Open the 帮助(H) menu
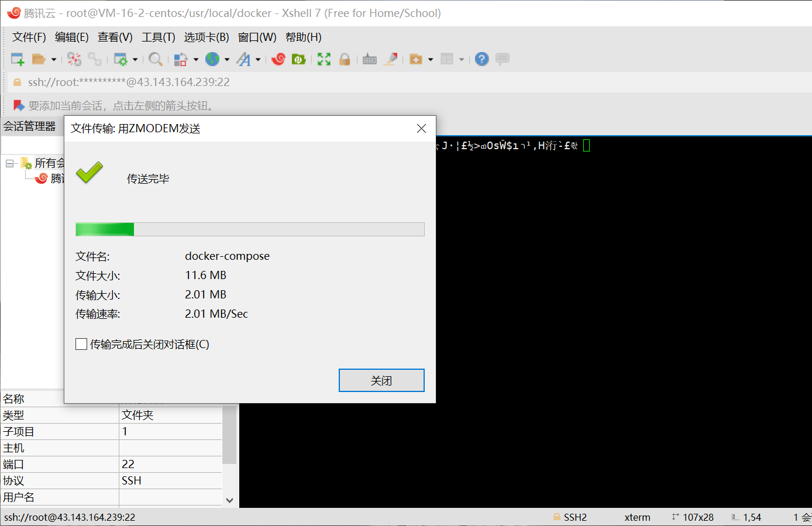812x526 pixels. (x=304, y=37)
